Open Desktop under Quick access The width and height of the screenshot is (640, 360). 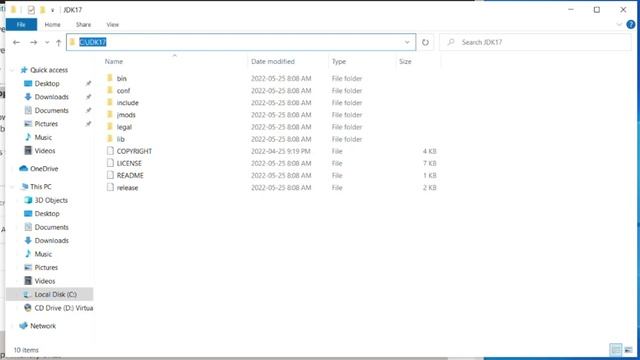[47, 83]
